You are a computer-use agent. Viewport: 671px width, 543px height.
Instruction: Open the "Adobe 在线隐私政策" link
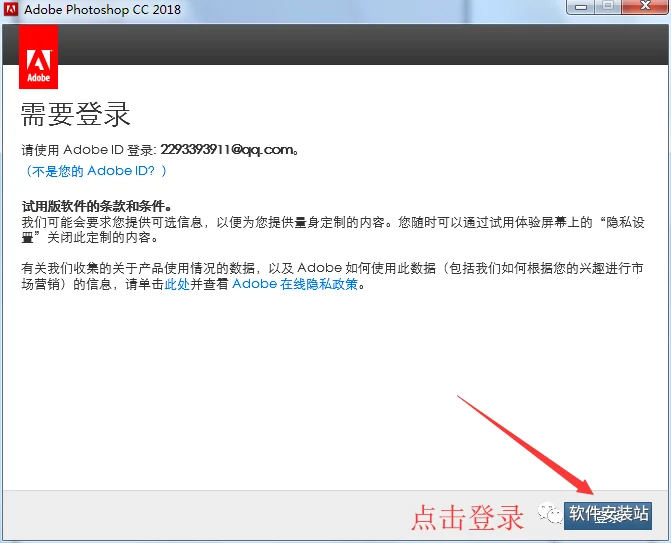(x=295, y=284)
